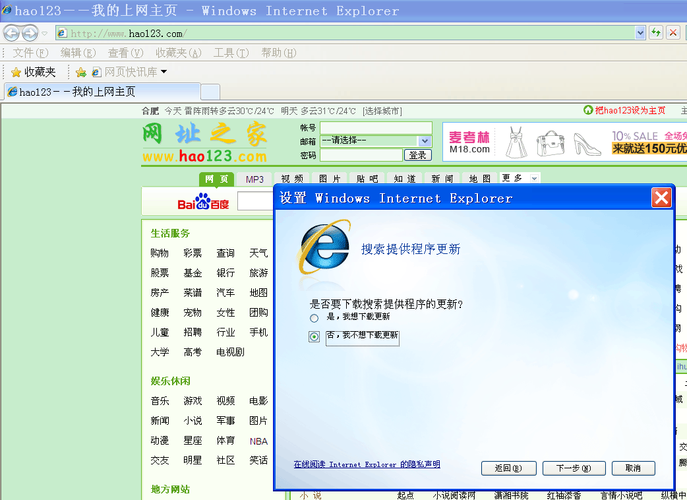Image resolution: width=687 pixels, height=500 pixels.
Task: Click the 生活服务 section heading
Action: (x=170, y=234)
